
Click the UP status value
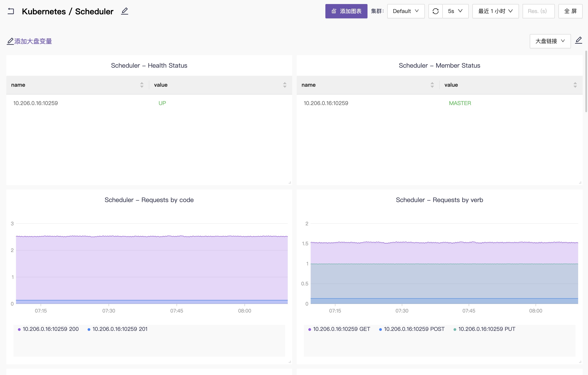click(x=162, y=103)
